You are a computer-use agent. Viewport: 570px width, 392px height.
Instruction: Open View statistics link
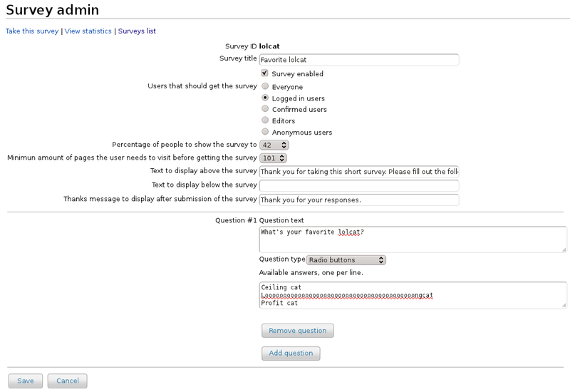click(88, 31)
